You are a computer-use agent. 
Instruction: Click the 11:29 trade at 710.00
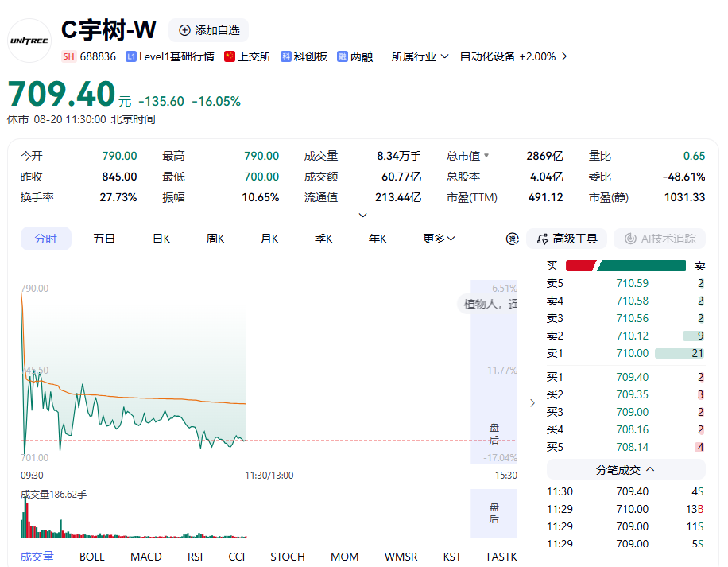pyautogui.click(x=625, y=509)
